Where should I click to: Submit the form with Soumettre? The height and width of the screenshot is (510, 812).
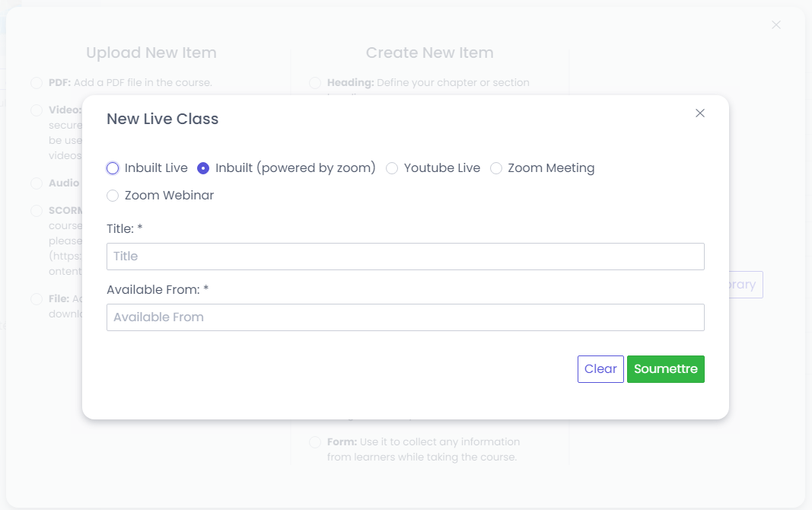pyautogui.click(x=665, y=369)
